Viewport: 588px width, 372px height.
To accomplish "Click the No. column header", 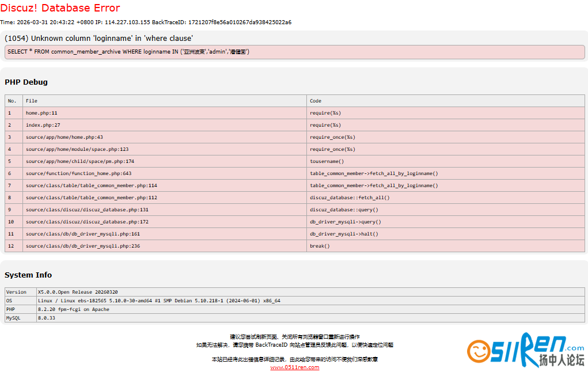I will tap(14, 101).
